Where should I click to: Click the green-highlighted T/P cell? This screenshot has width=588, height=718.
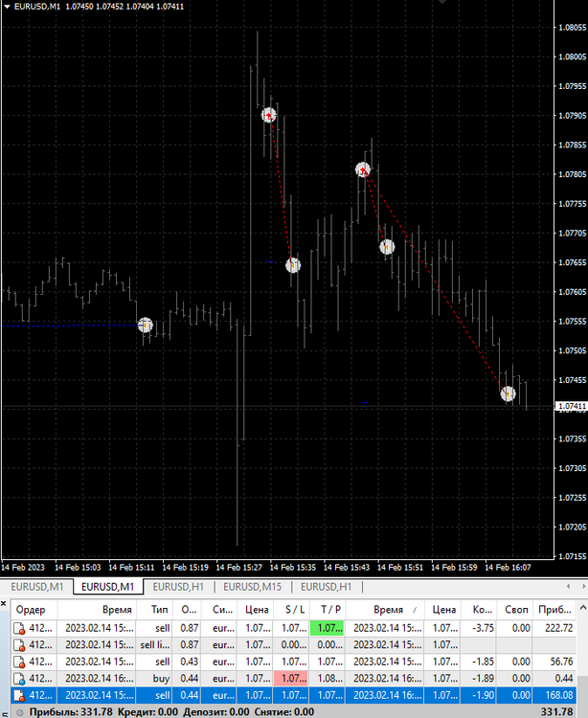click(328, 628)
